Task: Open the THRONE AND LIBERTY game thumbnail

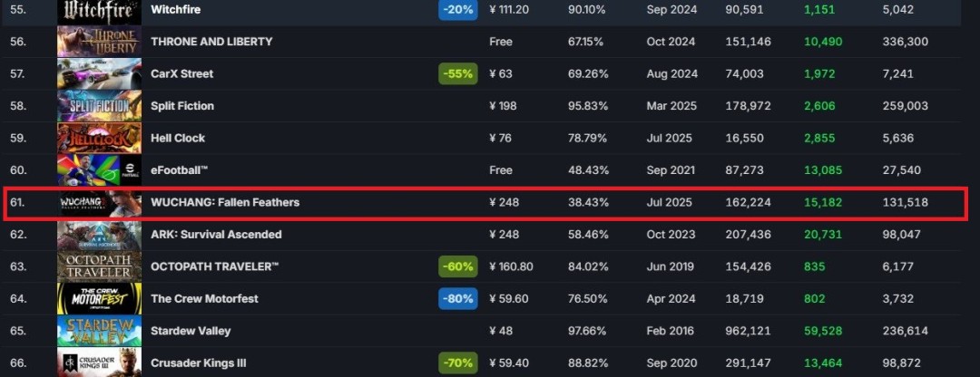Action: click(99, 42)
